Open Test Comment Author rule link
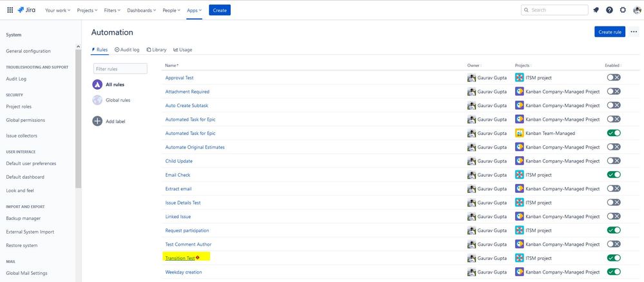Viewport: 644px width, 282px height. click(x=188, y=244)
